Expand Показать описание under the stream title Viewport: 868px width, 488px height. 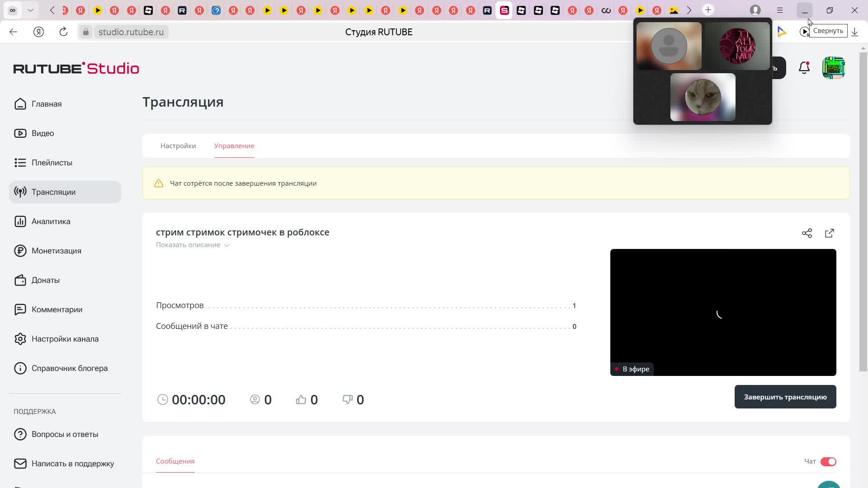click(192, 245)
